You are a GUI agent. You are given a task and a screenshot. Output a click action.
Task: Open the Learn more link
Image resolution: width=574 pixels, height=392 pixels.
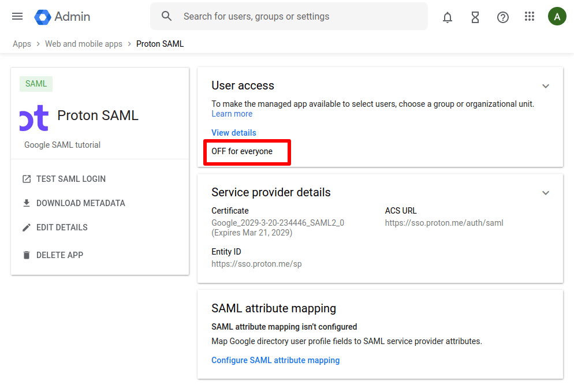[x=232, y=114]
